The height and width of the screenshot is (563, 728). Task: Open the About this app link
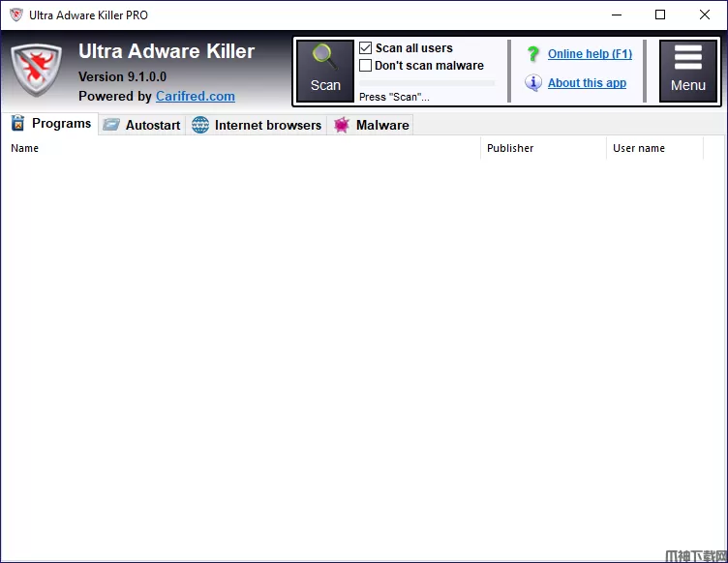(x=587, y=83)
